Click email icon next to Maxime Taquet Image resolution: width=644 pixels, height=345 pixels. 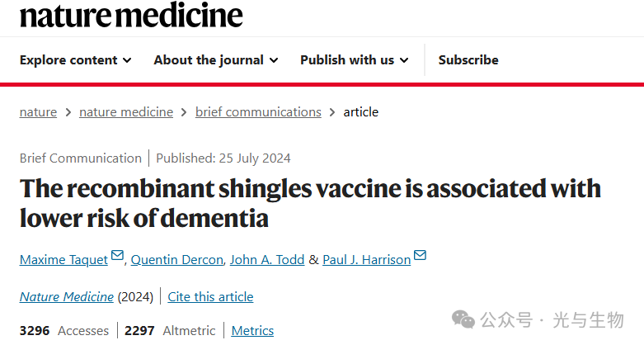(x=117, y=257)
